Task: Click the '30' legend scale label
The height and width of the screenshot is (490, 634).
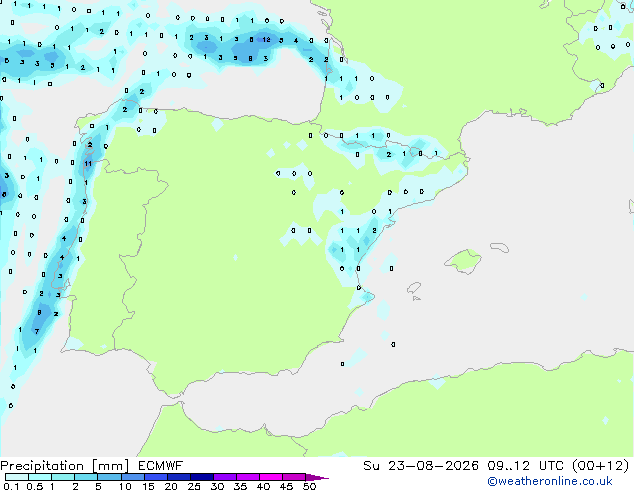Action: [217, 486]
